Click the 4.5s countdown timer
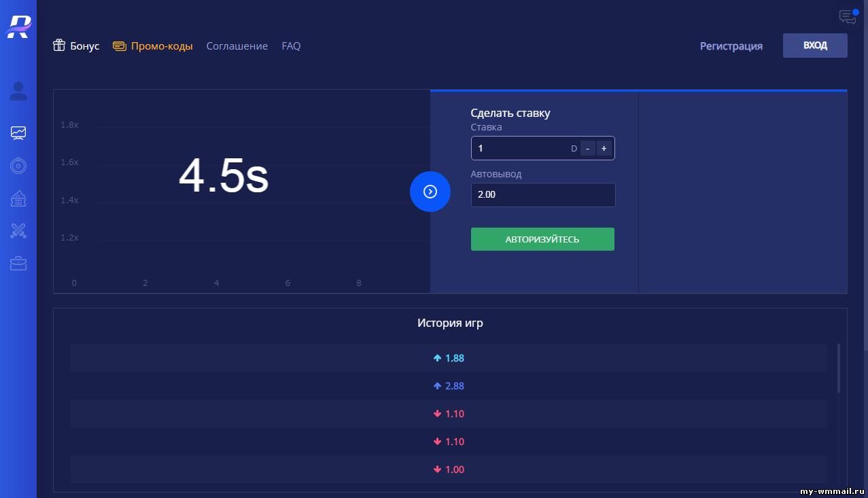Screen dimensions: 868x498 (224, 177)
